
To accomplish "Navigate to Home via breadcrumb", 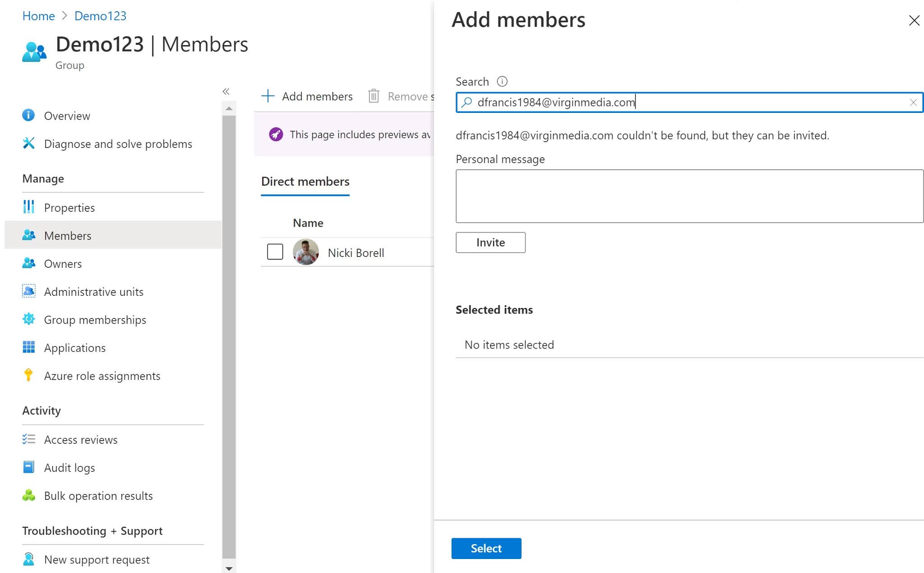I will [38, 16].
